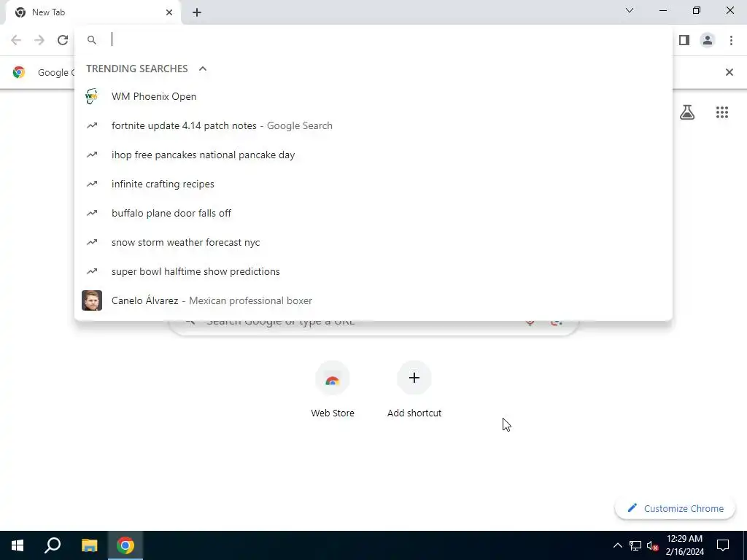Show hidden system tray icons
The image size is (747, 560).
pyautogui.click(x=617, y=545)
